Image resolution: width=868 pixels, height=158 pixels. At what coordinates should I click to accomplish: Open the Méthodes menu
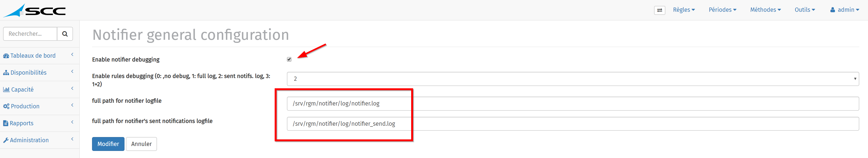765,10
